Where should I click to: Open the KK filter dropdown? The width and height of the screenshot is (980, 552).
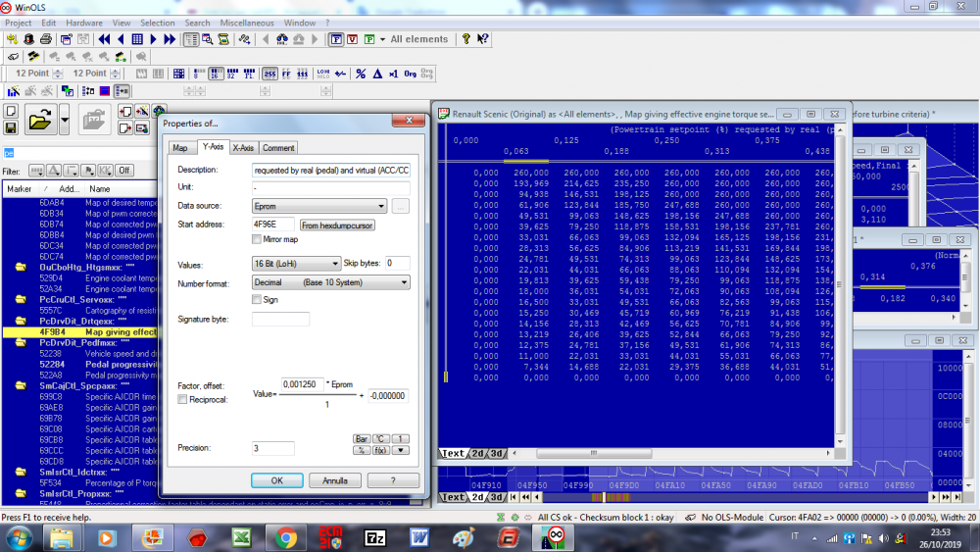coord(105,170)
